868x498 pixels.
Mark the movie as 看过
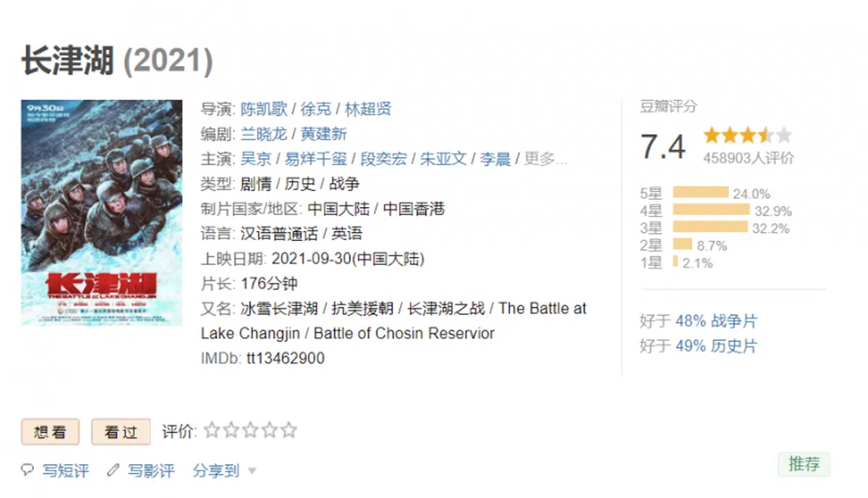tap(121, 432)
